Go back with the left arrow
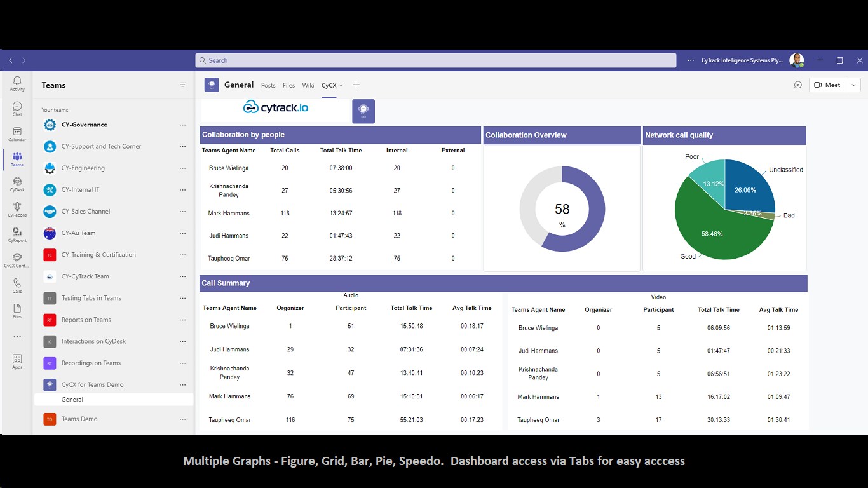 [11, 60]
